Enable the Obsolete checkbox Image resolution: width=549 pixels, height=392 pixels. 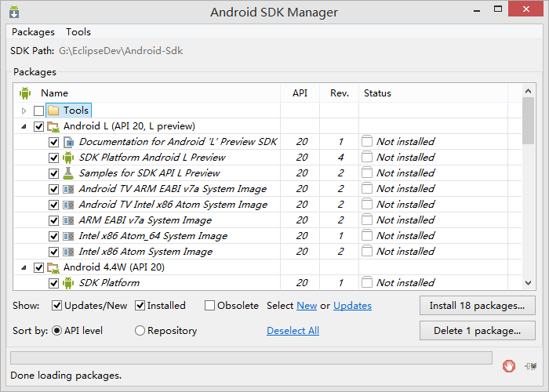pos(210,306)
